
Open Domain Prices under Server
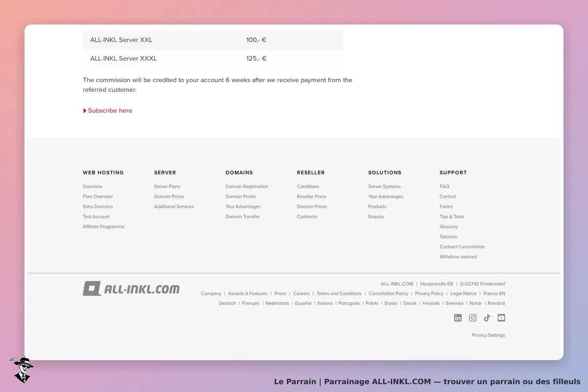pyautogui.click(x=169, y=196)
